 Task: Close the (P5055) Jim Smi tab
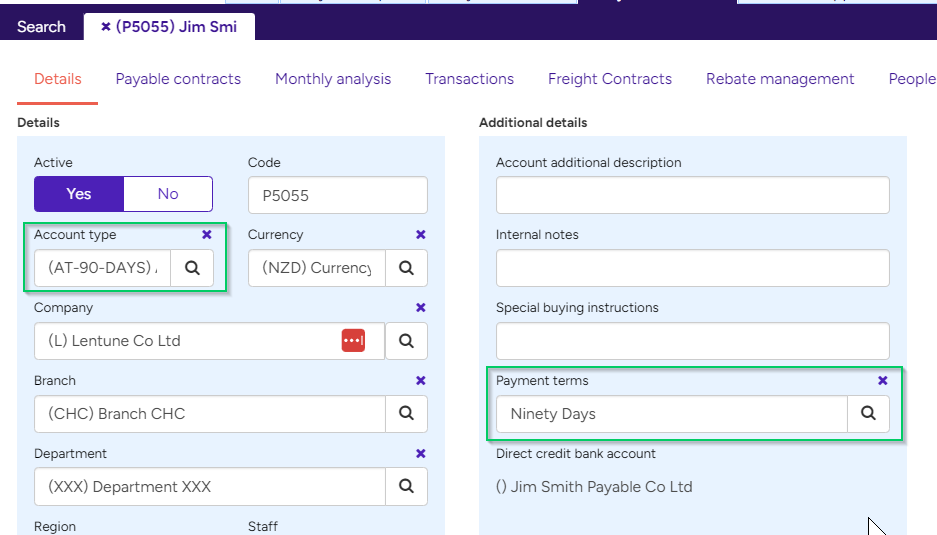[106, 27]
